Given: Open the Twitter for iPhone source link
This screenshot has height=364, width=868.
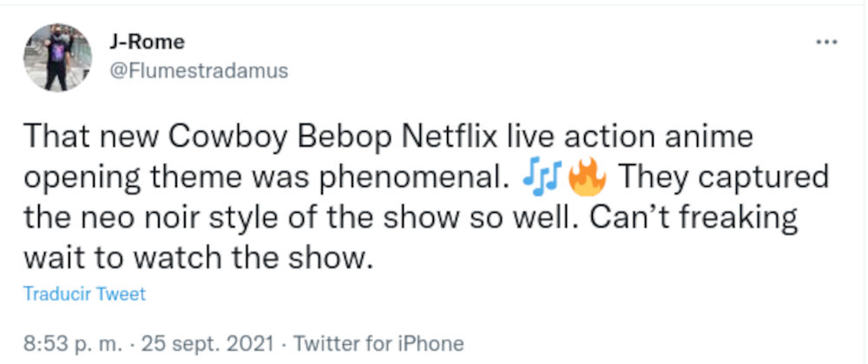Looking at the screenshot, I should [x=378, y=343].
